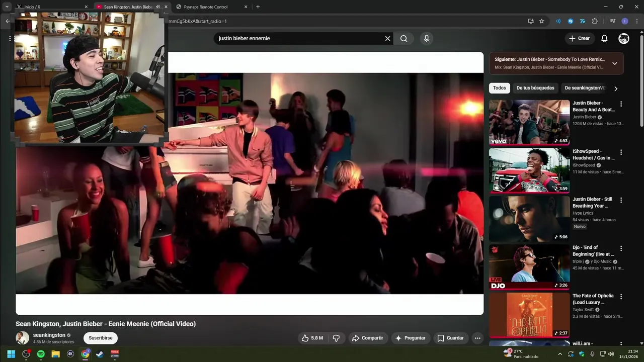Viewport: 644px width, 362px height.
Task: Open Djo End of Beginning thumbnail
Action: 529,267
